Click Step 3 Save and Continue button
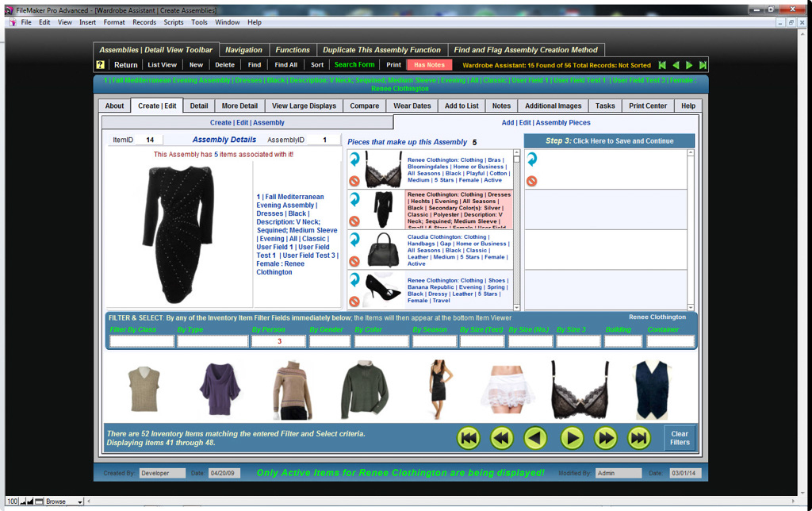 click(610, 141)
